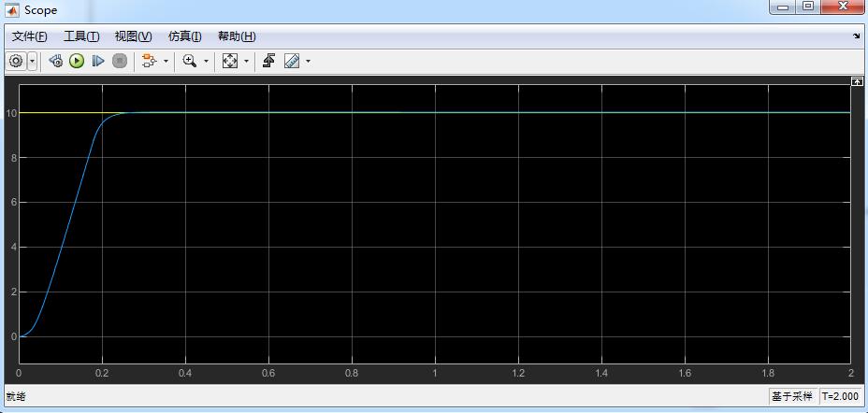This screenshot has width=868, height=413.
Task: Click the scale axes limits icon
Action: click(x=230, y=61)
